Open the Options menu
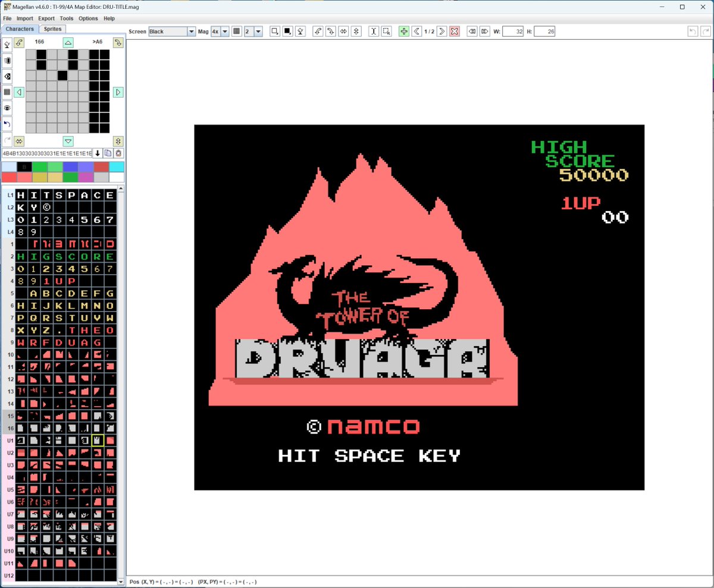 88,18
